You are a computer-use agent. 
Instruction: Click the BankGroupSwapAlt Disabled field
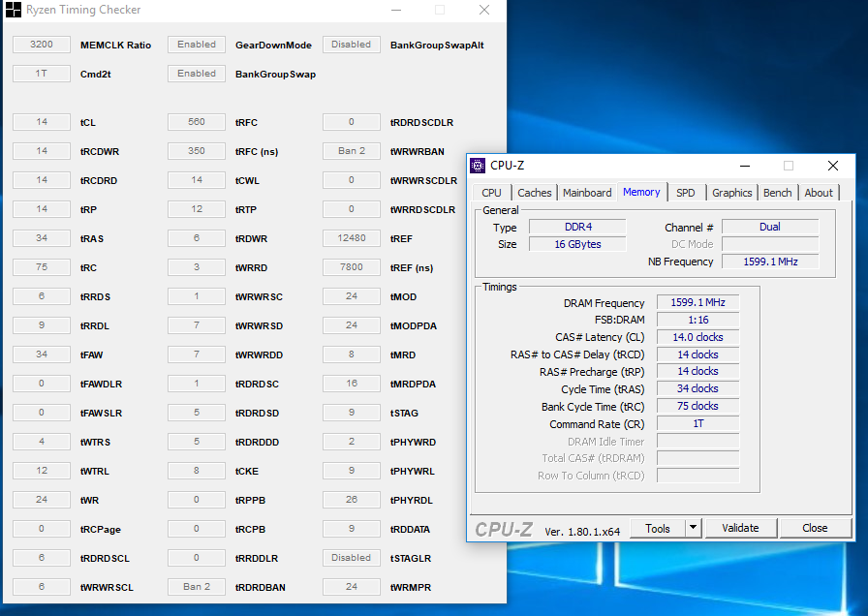click(352, 45)
